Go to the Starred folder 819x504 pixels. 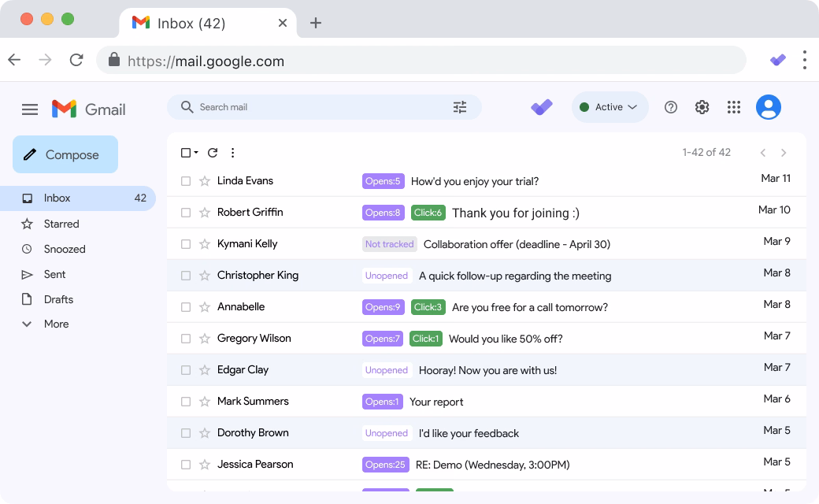click(61, 224)
